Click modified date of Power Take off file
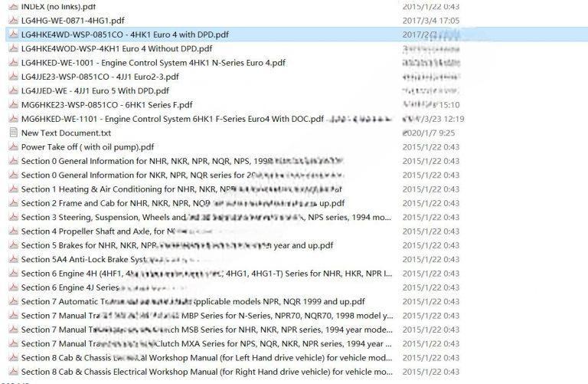Viewport: 588px width, 384px height. [x=431, y=147]
